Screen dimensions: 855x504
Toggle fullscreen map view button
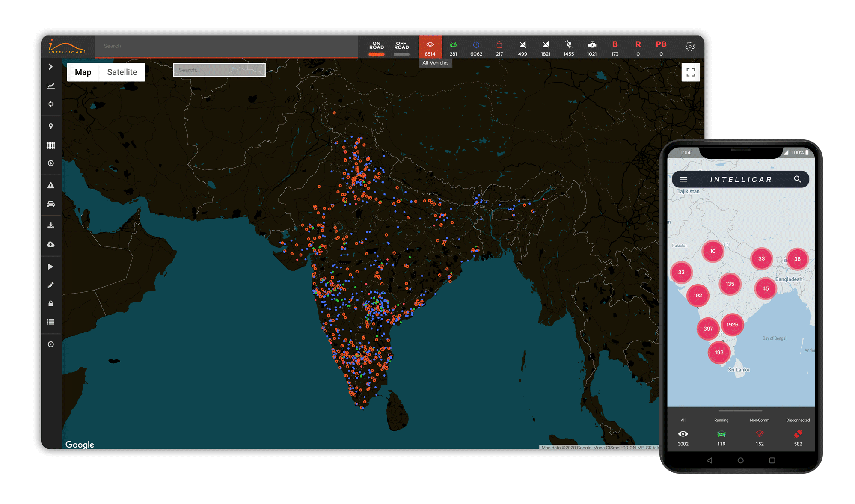(x=691, y=72)
